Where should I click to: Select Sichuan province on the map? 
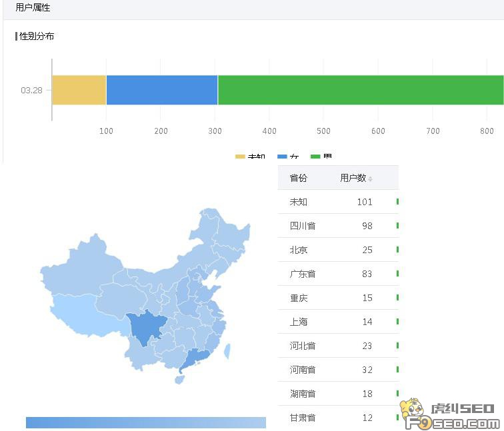coord(146,327)
